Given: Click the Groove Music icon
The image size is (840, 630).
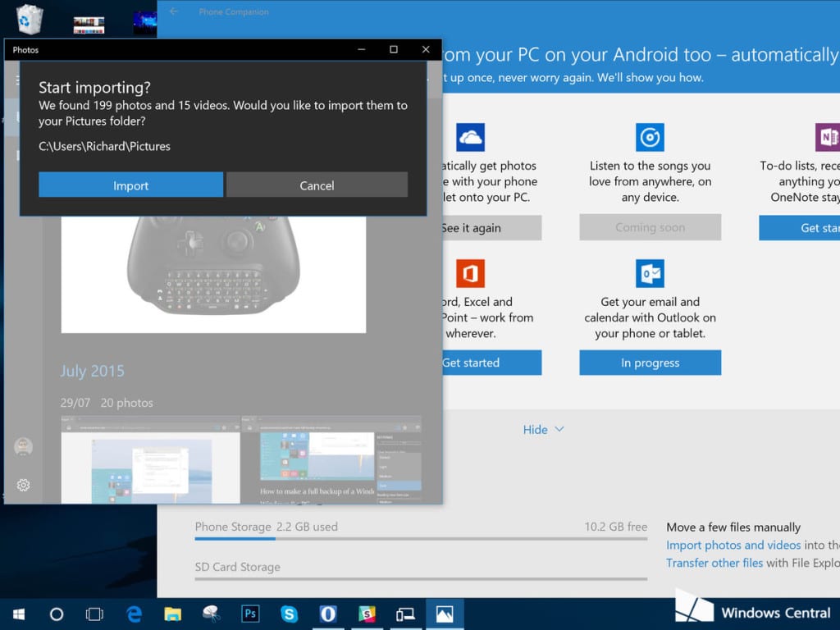Looking at the screenshot, I should 650,137.
